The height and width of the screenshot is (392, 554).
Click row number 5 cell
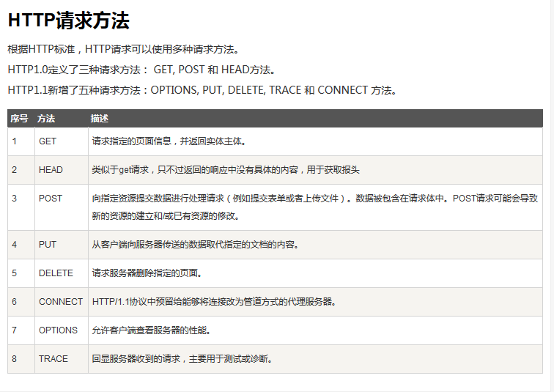pos(15,273)
